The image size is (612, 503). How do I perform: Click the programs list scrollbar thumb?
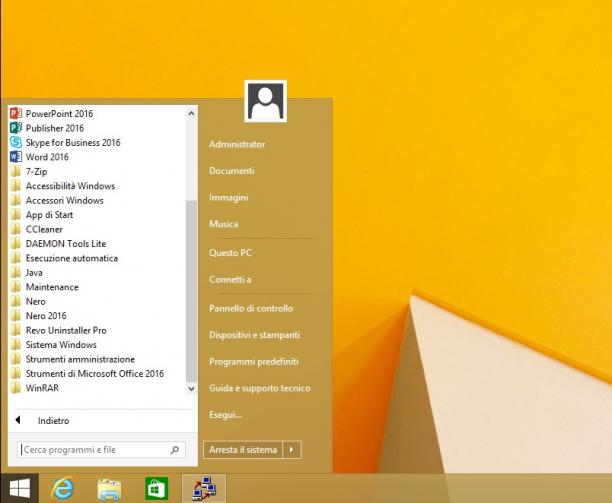[191, 291]
